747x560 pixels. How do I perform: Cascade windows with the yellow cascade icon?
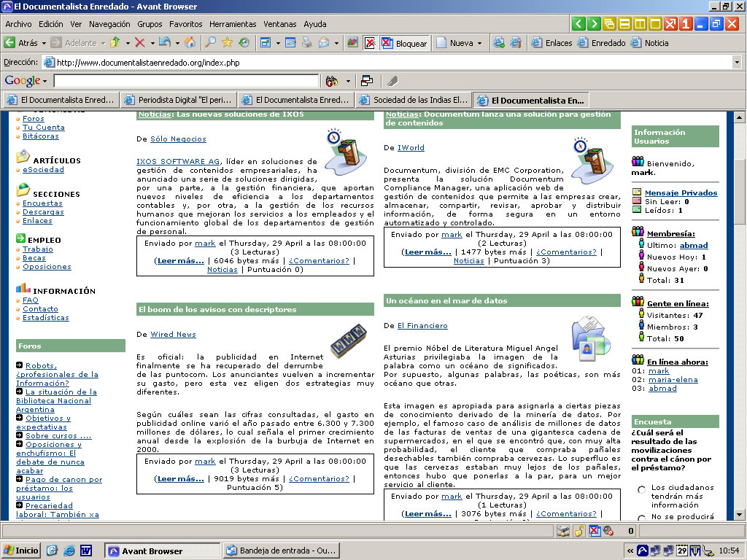point(609,24)
